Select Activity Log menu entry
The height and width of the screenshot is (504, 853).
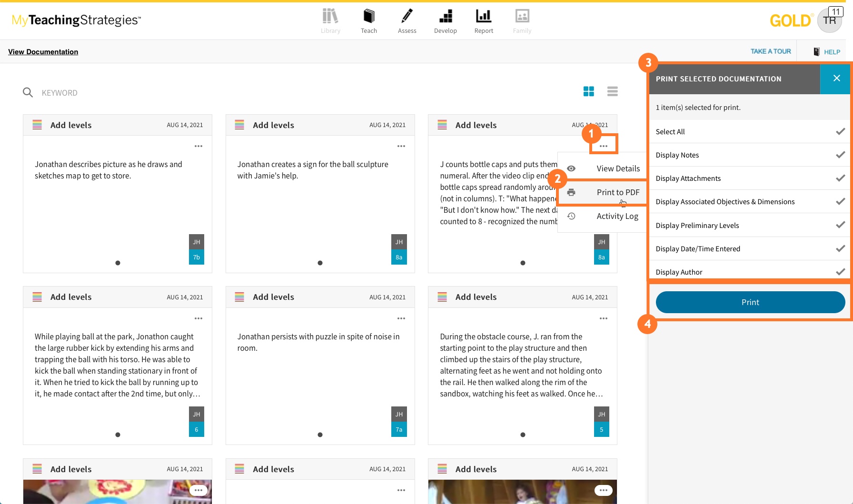pos(617,216)
